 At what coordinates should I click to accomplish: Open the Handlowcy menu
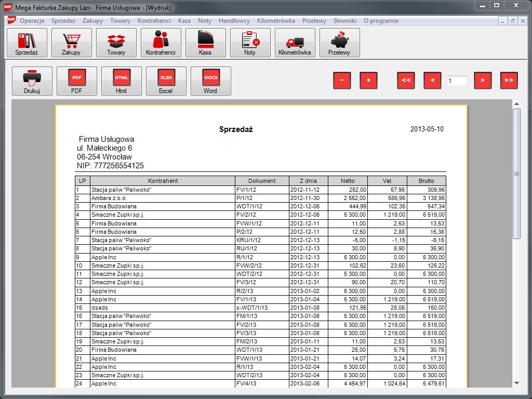234,21
